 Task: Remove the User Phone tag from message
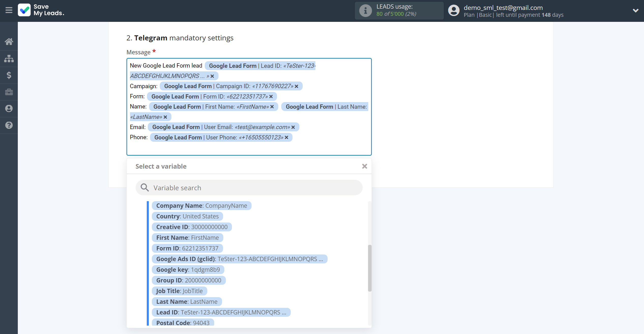(x=287, y=137)
